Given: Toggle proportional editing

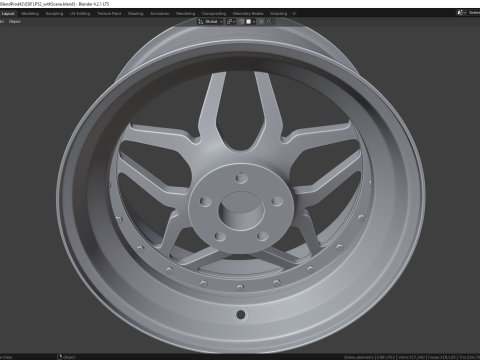Looking at the screenshot, I should (261, 22).
